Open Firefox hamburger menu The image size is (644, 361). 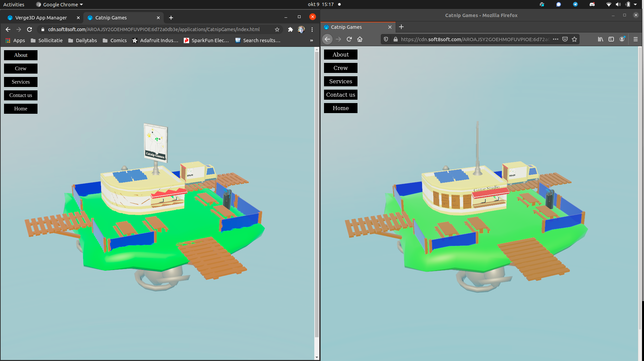636,39
